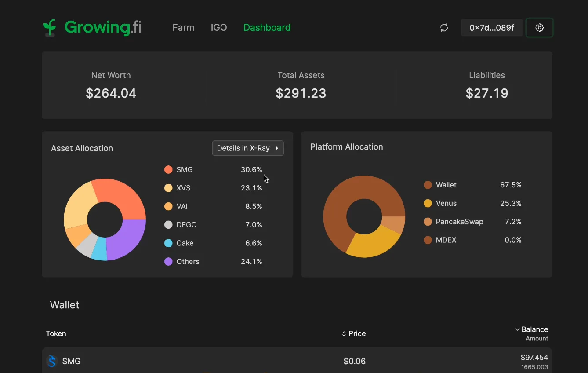Click the refresh icon in header

(444, 28)
